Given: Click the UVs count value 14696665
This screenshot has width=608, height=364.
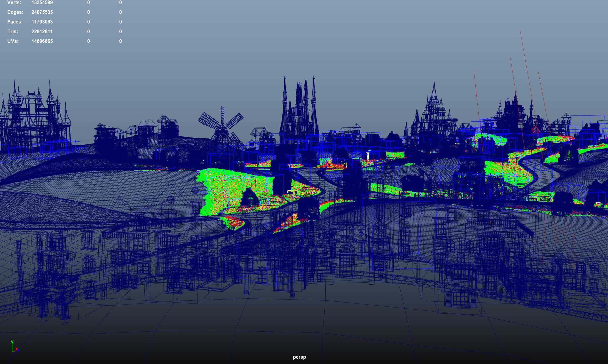Looking at the screenshot, I should [x=42, y=41].
